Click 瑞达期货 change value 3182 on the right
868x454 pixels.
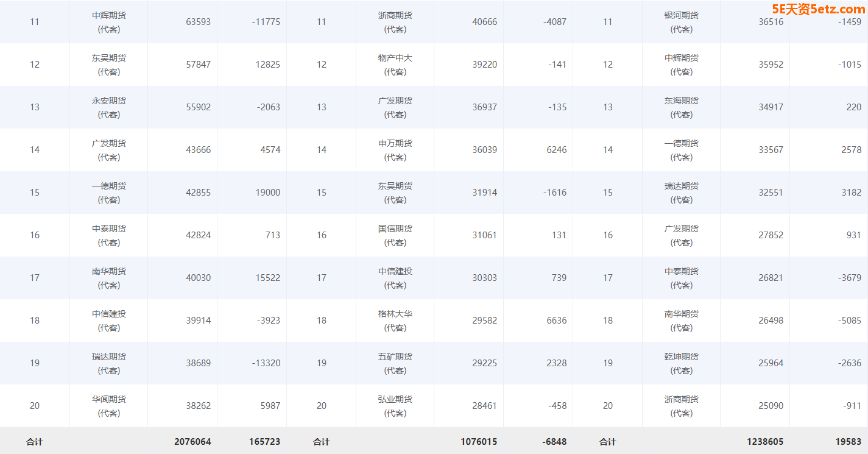tap(852, 193)
